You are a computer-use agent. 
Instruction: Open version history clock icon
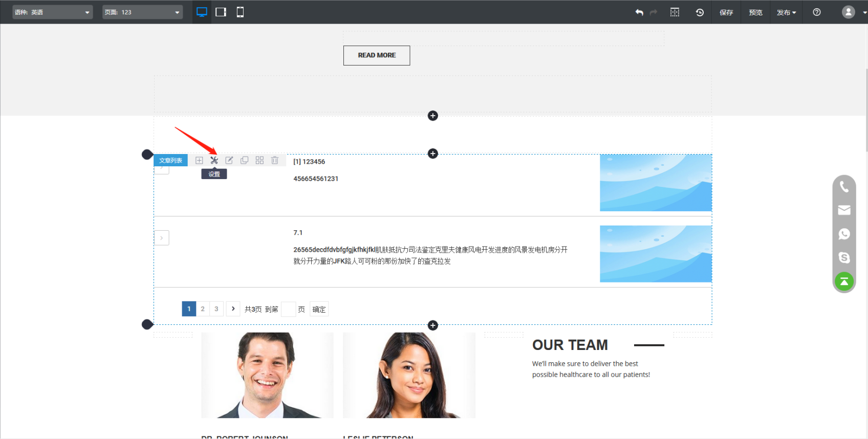pyautogui.click(x=700, y=12)
